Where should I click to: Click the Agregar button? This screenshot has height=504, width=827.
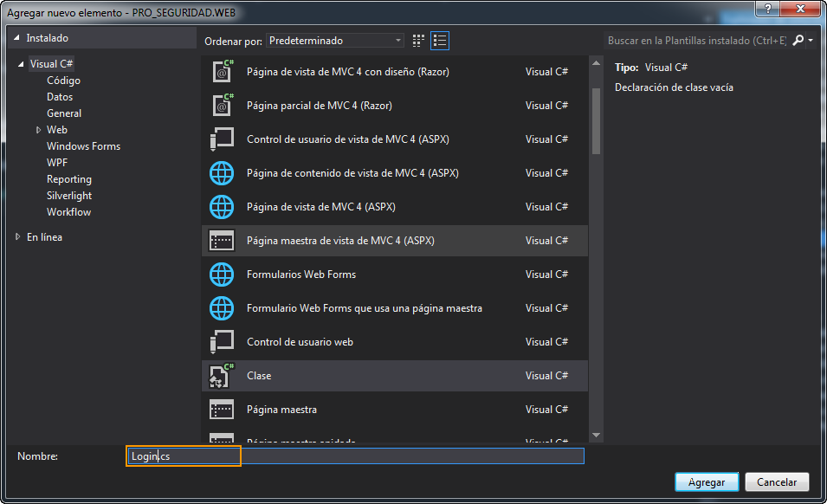(x=705, y=481)
